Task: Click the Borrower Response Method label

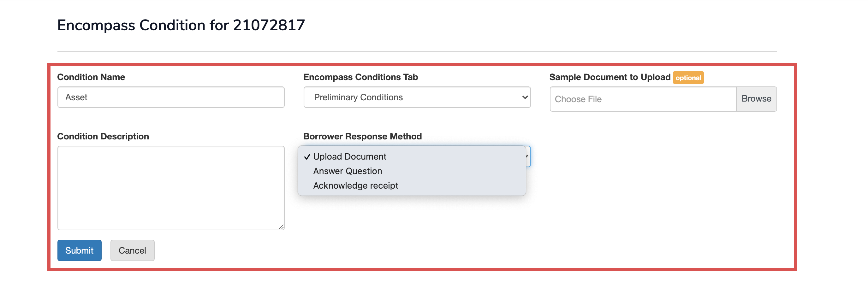Action: [362, 136]
